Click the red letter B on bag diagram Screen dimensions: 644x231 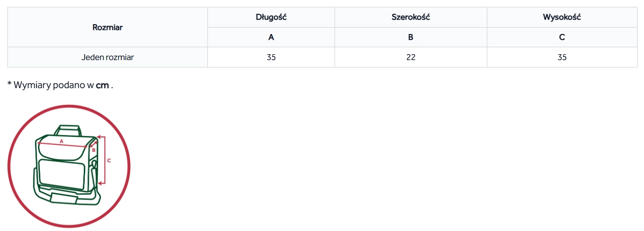pos(93,150)
